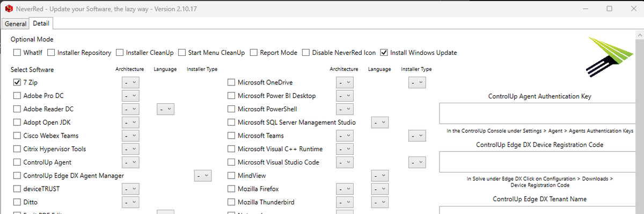This screenshot has height=214, width=644.
Task: Expand ControlUp Agent architecture dropdown
Action: pyautogui.click(x=130, y=162)
